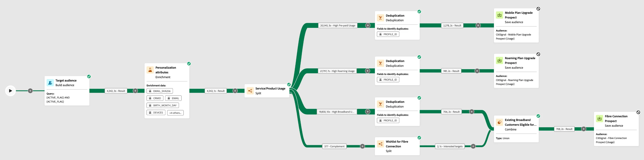Click the Wishlist for Fibre Connection split icon

pos(380,144)
